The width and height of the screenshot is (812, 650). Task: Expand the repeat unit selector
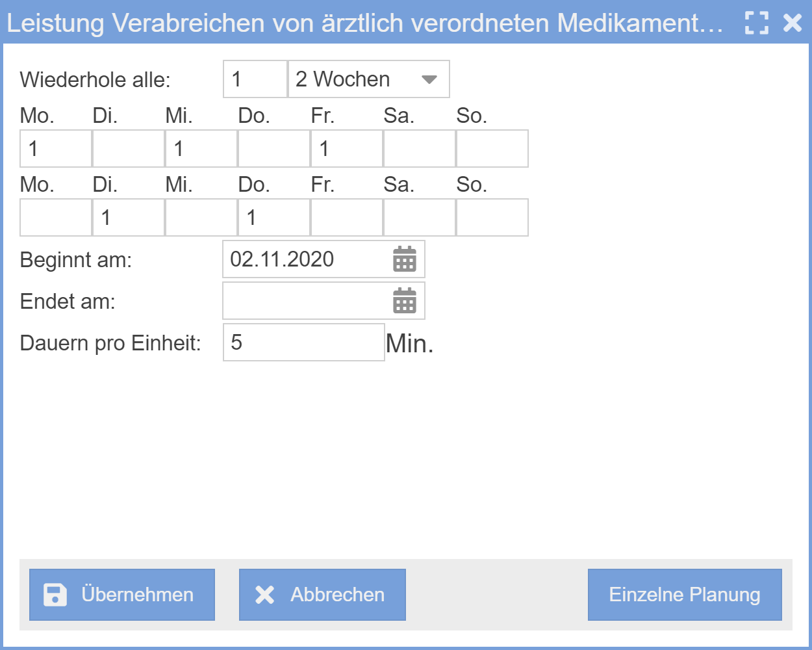[367, 79]
